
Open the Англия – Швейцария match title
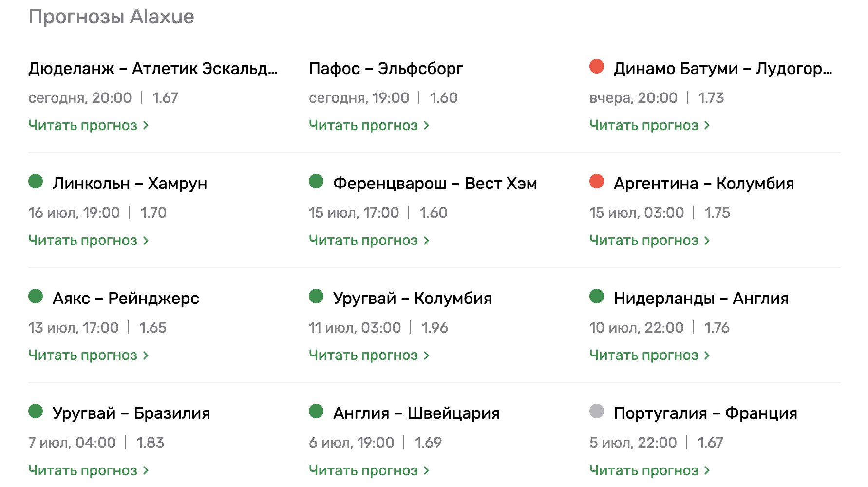[416, 413]
